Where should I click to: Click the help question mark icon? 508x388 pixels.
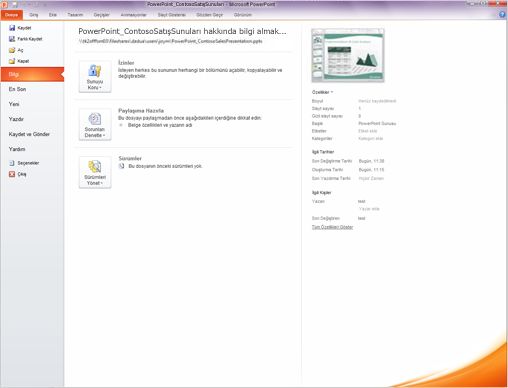[502, 14]
